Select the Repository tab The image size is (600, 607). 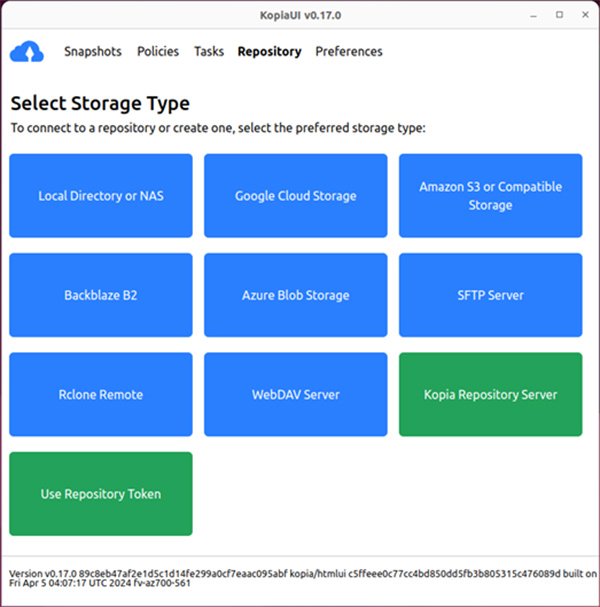point(269,52)
